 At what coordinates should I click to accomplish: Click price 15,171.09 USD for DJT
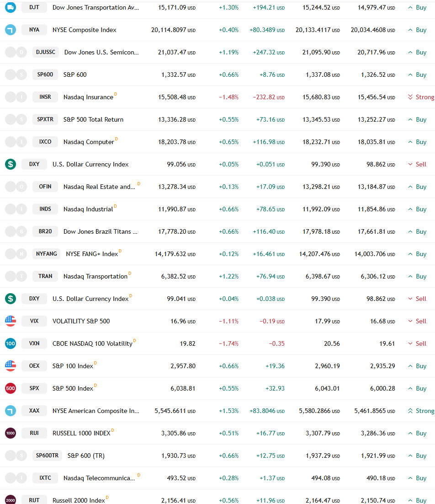tap(177, 7)
